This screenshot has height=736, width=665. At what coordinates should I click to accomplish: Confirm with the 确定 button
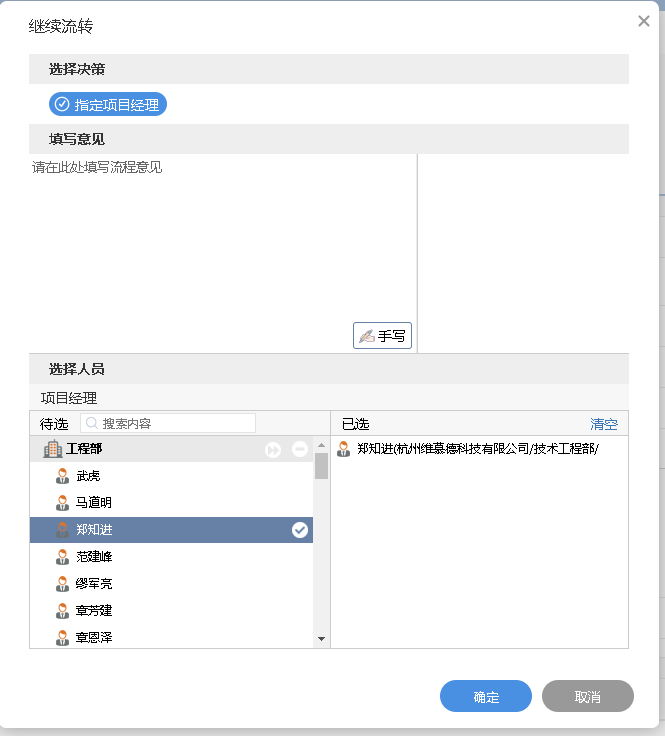point(486,696)
